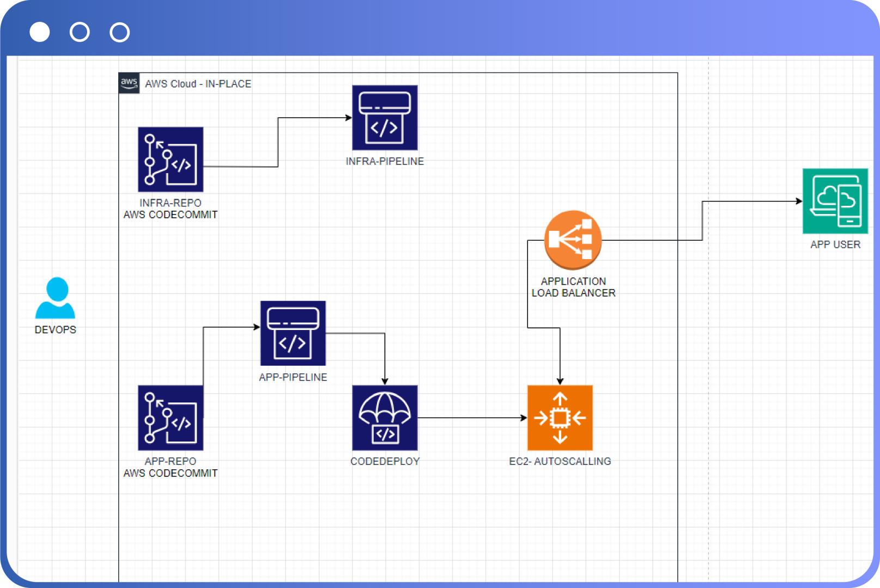Select the DEVOPS person icon
This screenshot has width=880, height=588.
[x=55, y=298]
